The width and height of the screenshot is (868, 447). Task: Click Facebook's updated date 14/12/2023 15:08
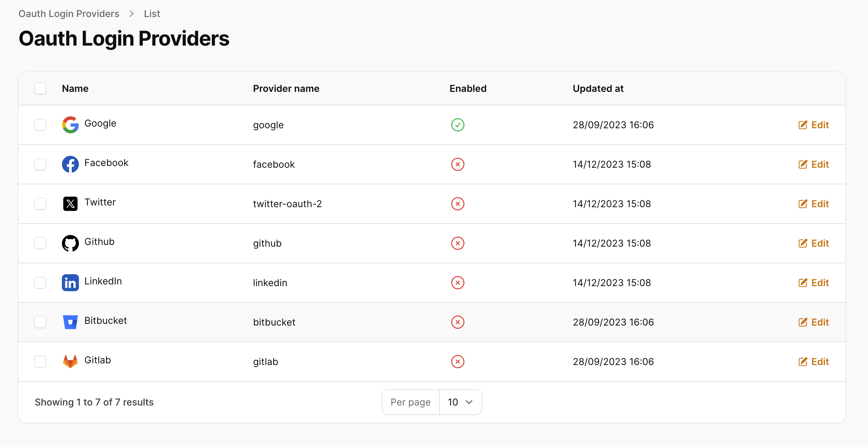coord(612,164)
